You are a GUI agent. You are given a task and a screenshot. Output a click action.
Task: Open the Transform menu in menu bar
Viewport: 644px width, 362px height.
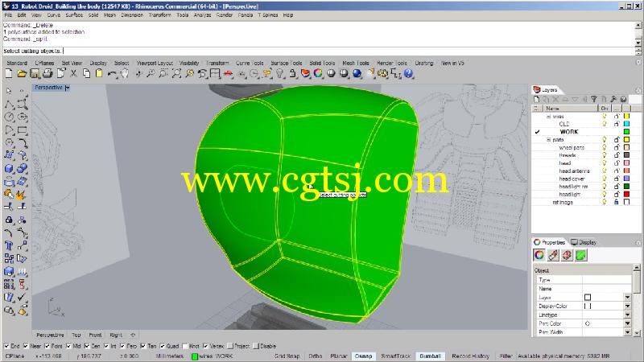(x=159, y=15)
